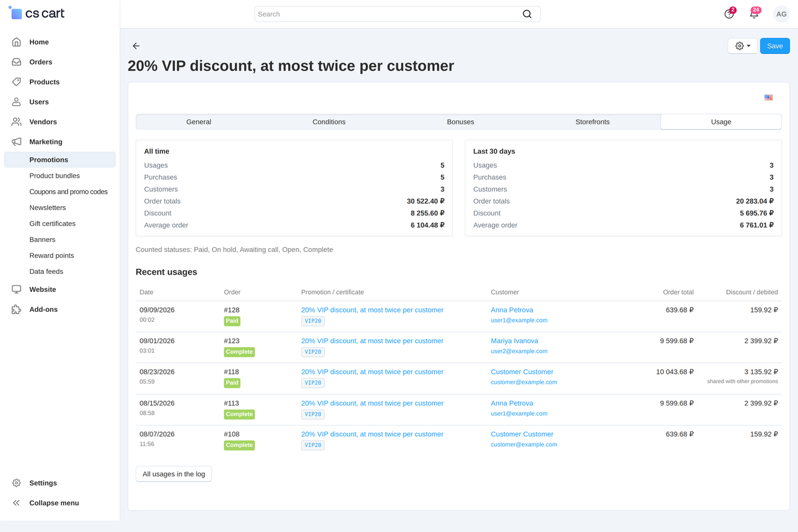Click the search magnifier icon

(x=527, y=14)
